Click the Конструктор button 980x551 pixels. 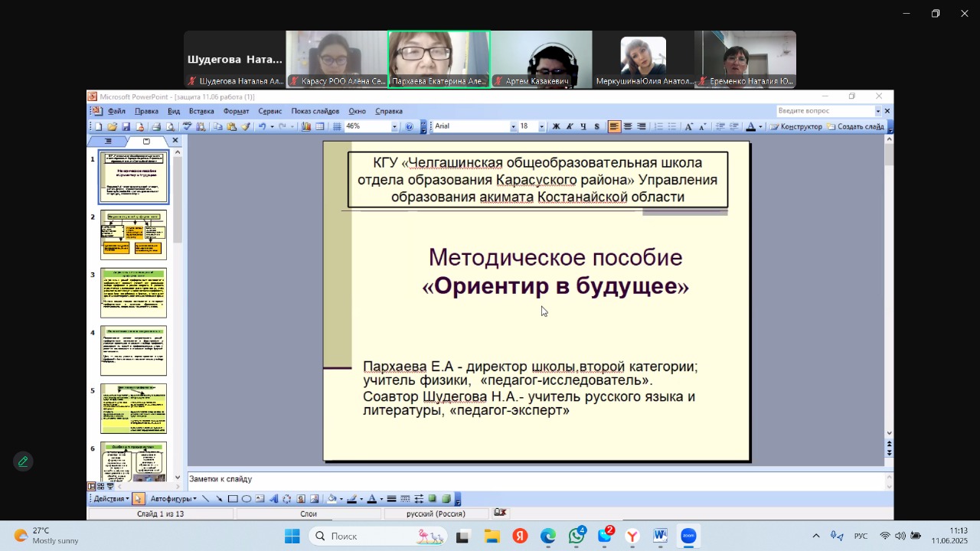tap(796, 127)
